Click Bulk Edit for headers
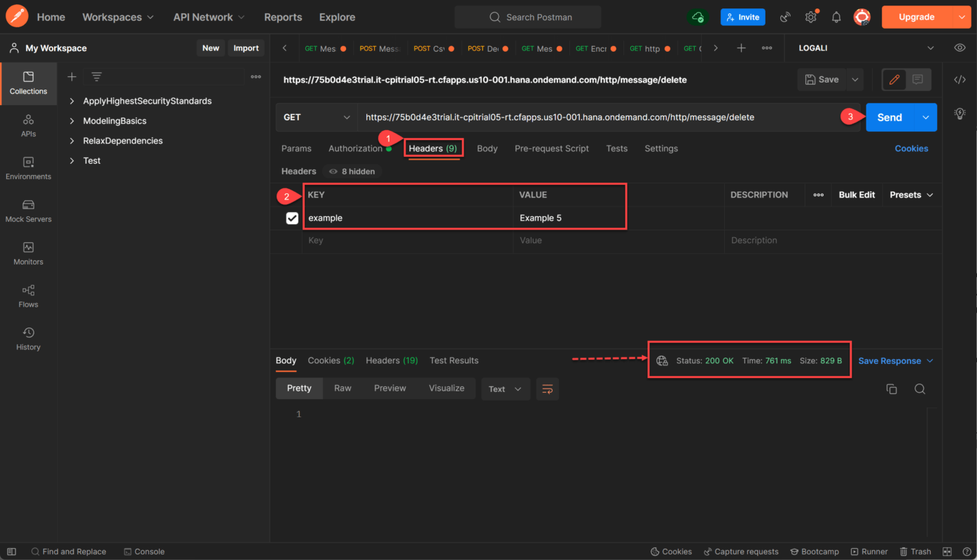 coord(857,195)
